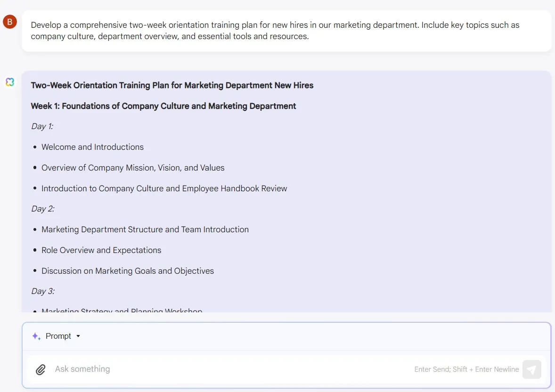
Task: Click the Ask something input field
Action: pos(82,369)
